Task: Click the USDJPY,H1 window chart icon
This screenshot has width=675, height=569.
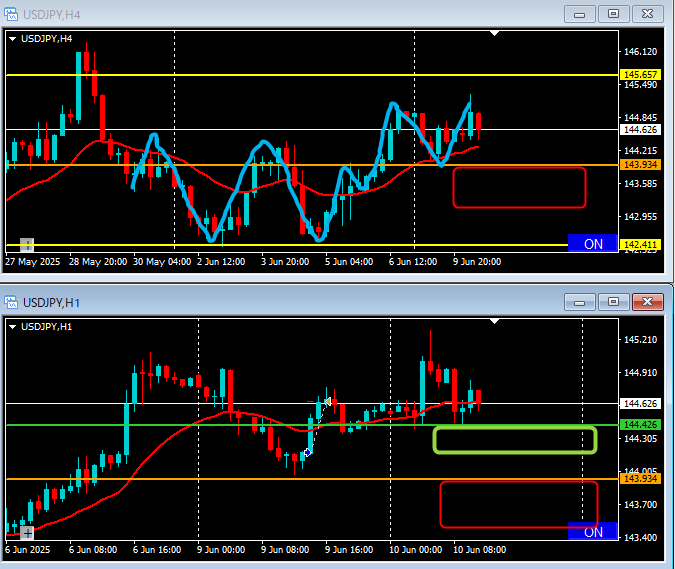Action: pyautogui.click(x=11, y=303)
